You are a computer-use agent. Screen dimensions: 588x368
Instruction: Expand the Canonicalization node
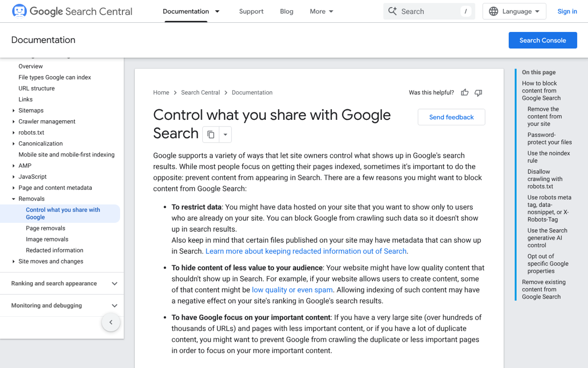pos(13,144)
